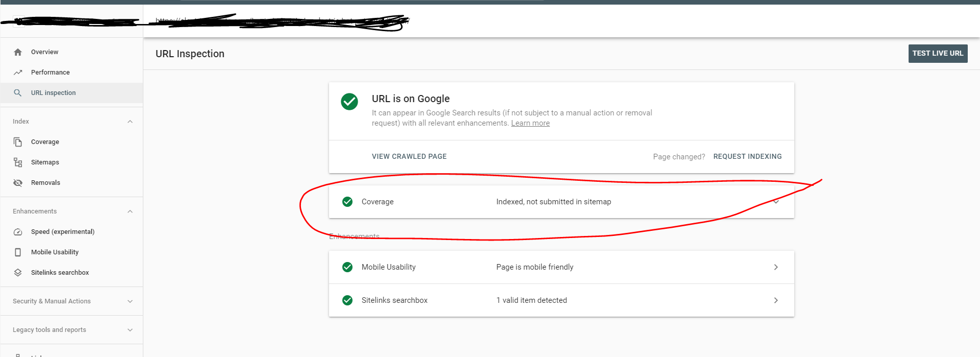Open Sitelinks searchbox report in sidebar
Screen dimensions: 980x357
[x=71, y=273]
